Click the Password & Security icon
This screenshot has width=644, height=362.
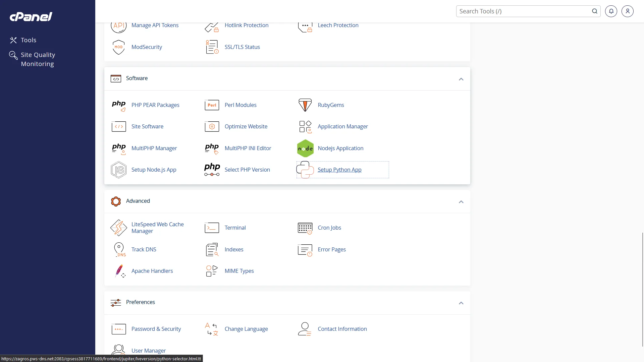tap(119, 329)
